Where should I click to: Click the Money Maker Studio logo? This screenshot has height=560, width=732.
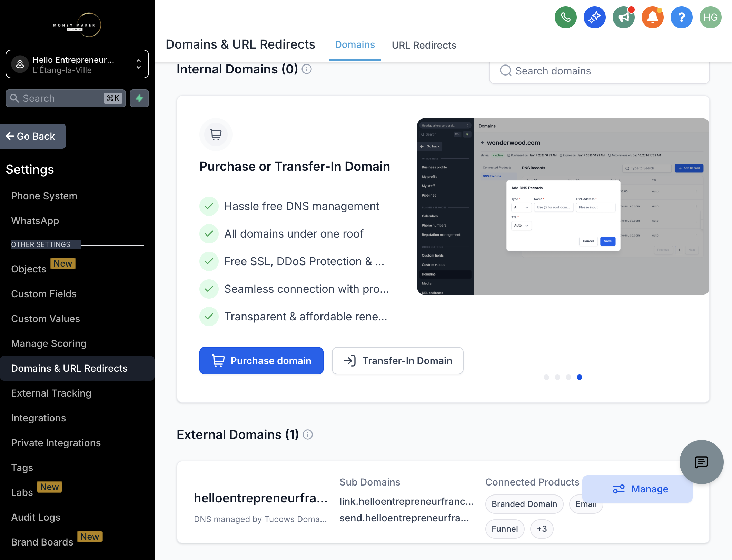click(77, 25)
